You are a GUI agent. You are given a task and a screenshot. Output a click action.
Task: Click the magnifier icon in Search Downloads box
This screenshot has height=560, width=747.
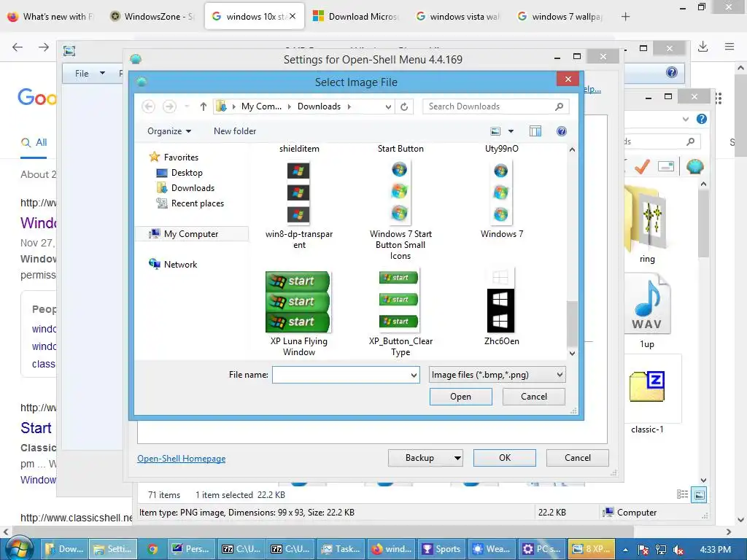560,106
